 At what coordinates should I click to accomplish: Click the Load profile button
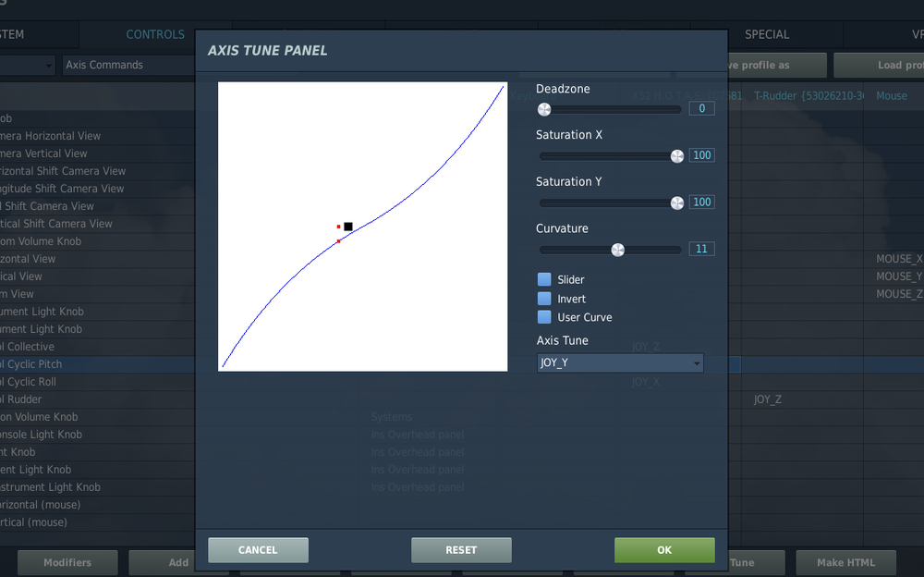pyautogui.click(x=880, y=65)
